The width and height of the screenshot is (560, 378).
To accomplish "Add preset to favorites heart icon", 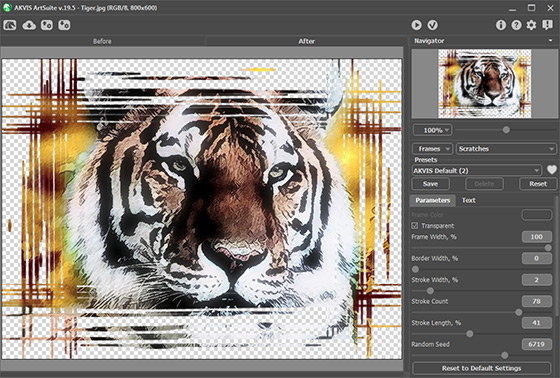I will [x=551, y=170].
